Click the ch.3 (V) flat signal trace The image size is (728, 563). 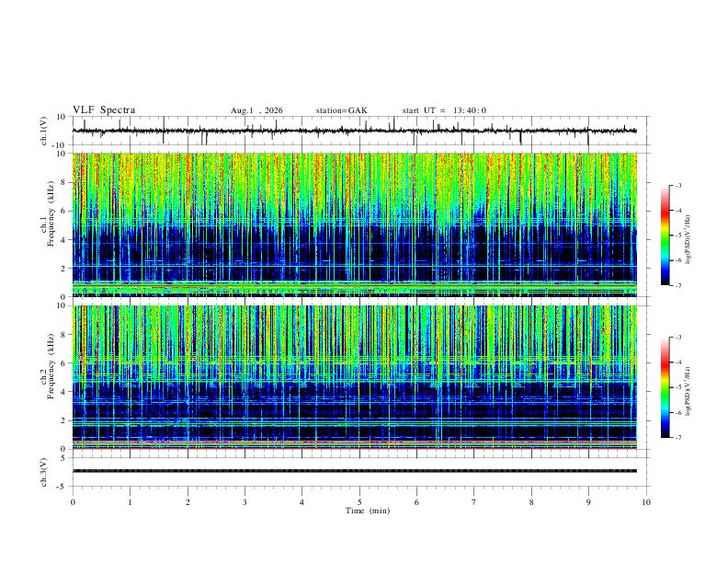click(354, 471)
